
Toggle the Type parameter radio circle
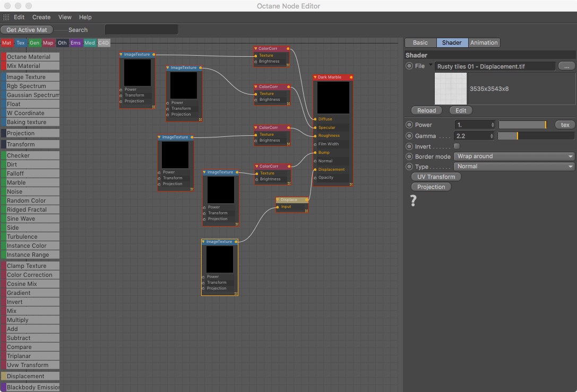tap(409, 167)
